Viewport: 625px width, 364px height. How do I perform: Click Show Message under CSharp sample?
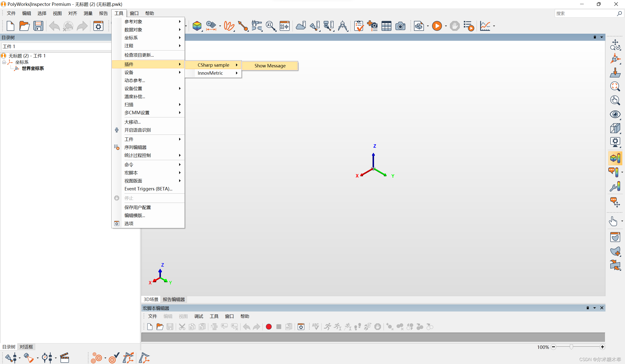tap(270, 65)
